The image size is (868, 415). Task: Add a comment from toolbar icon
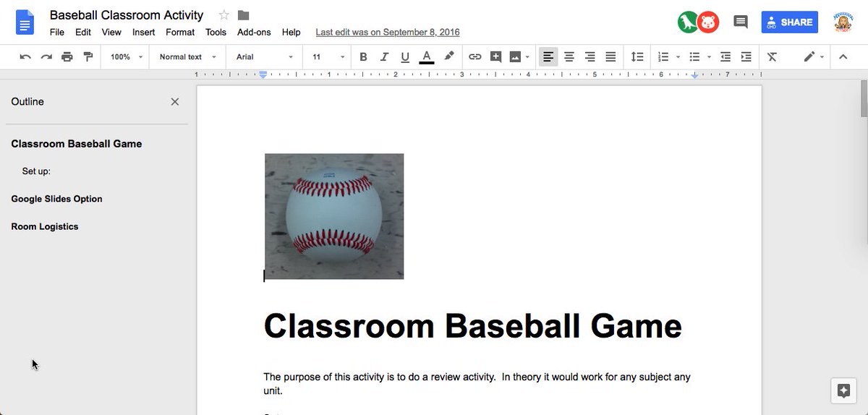pos(496,56)
